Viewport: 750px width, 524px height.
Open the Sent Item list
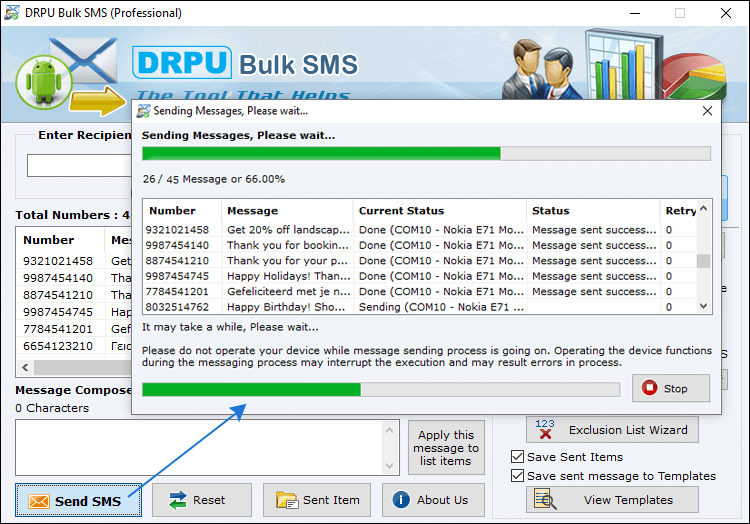coord(317,500)
